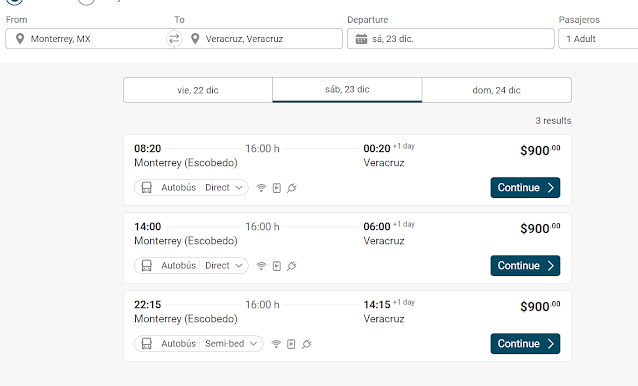Click the location pin icon beside Monterrey, MX

coord(20,39)
